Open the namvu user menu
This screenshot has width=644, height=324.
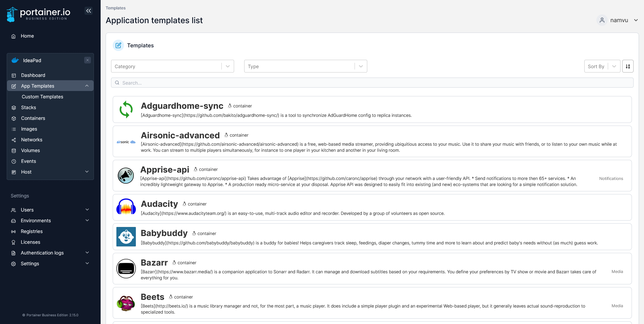(618, 20)
